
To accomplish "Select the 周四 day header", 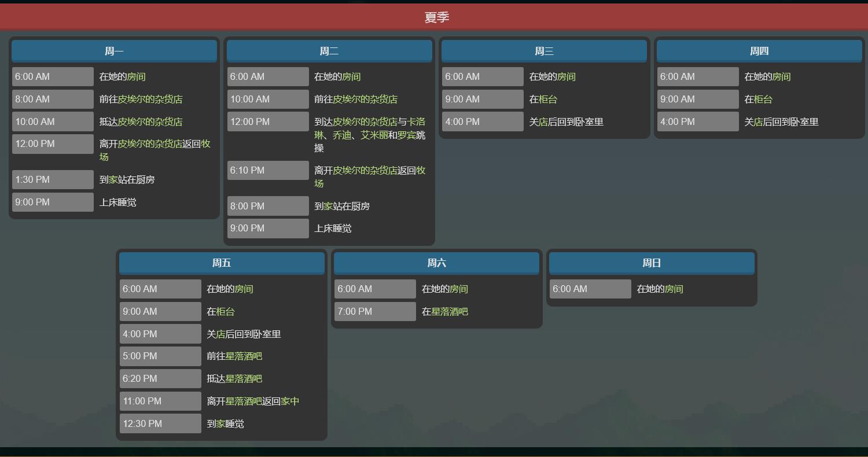I will [x=759, y=51].
